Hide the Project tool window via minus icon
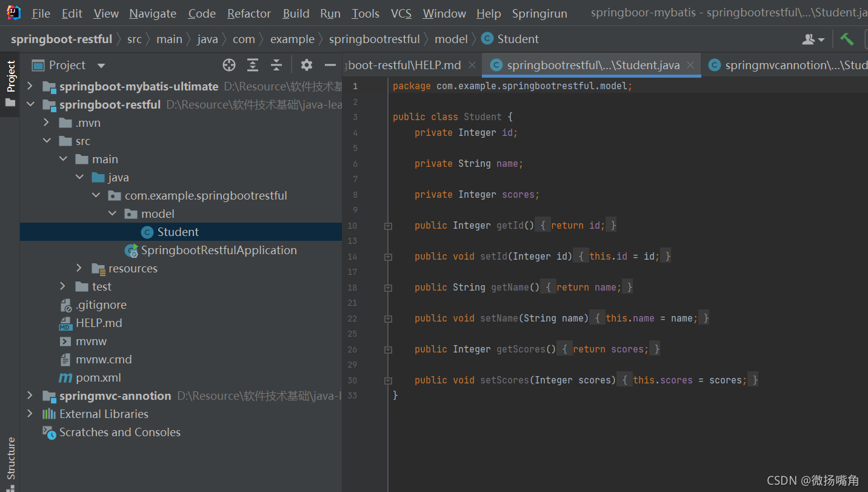Screen dimensions: 868x492 [x=330, y=65]
